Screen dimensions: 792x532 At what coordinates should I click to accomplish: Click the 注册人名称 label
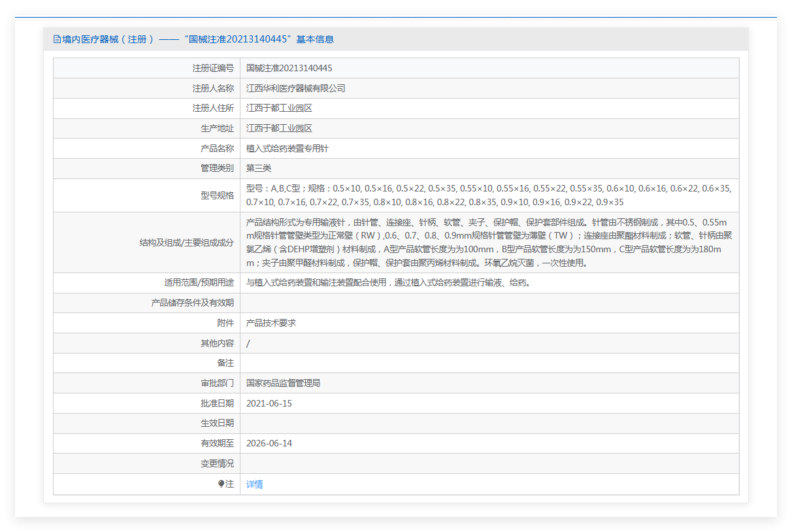[213, 88]
